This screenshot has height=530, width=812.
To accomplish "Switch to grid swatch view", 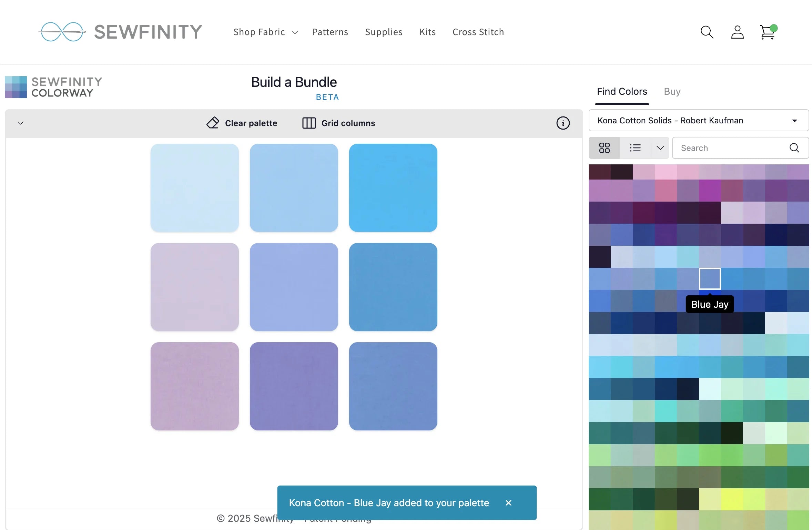I will pyautogui.click(x=604, y=148).
